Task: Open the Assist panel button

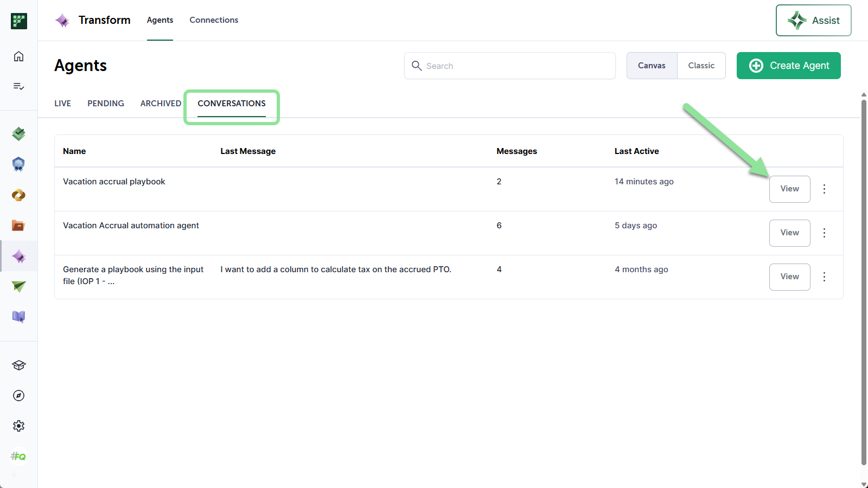Action: pos(813,21)
